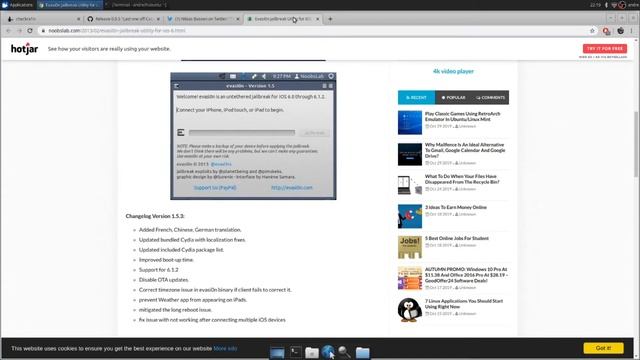This screenshot has width=640, height=360.
Task: Open the browser three-dot menu
Action: tap(631, 31)
